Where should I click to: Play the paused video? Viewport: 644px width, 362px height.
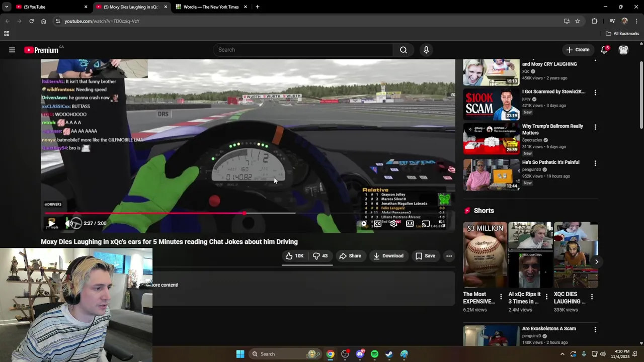tap(51, 223)
